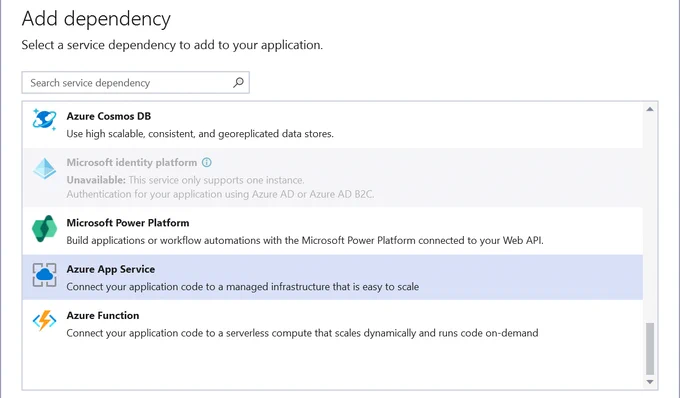Image resolution: width=680 pixels, height=398 pixels.
Task: Click 'Unavailable: This service only supports' text
Action: (x=186, y=180)
